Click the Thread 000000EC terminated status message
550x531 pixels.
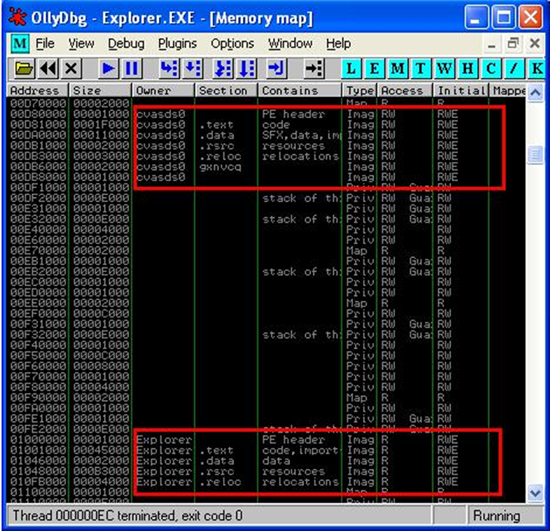point(128,516)
